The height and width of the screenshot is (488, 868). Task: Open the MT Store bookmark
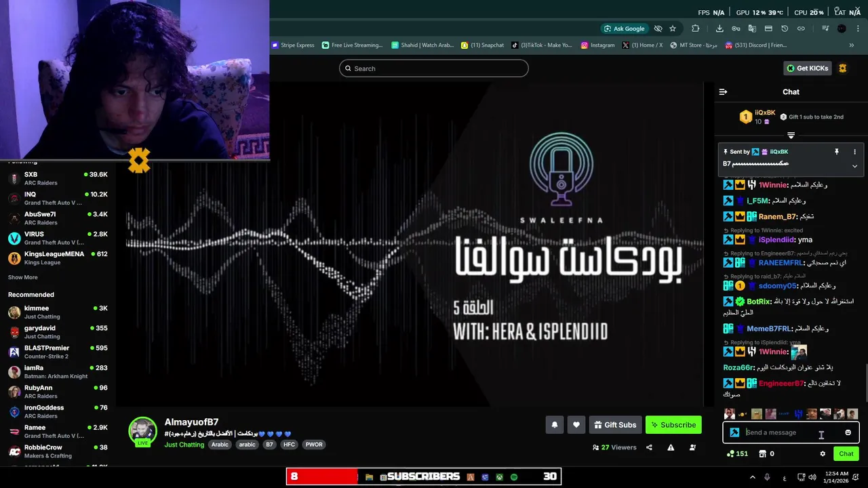tap(694, 45)
